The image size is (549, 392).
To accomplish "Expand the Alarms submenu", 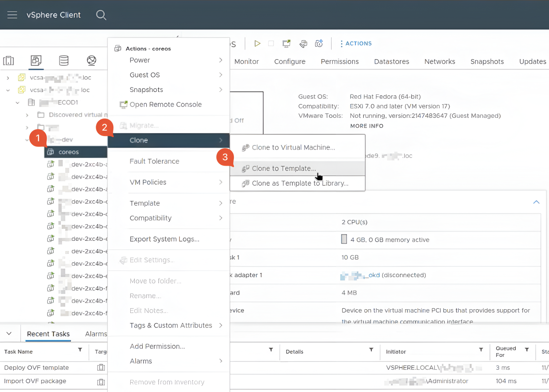I will click(169, 361).
